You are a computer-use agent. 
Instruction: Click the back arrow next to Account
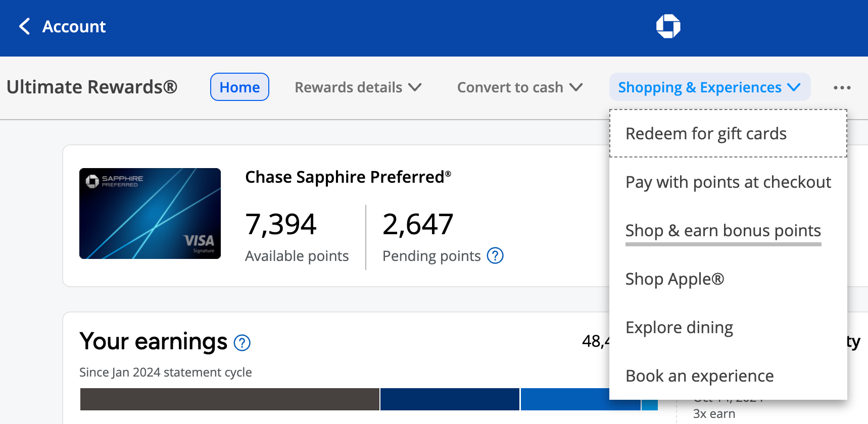(24, 26)
